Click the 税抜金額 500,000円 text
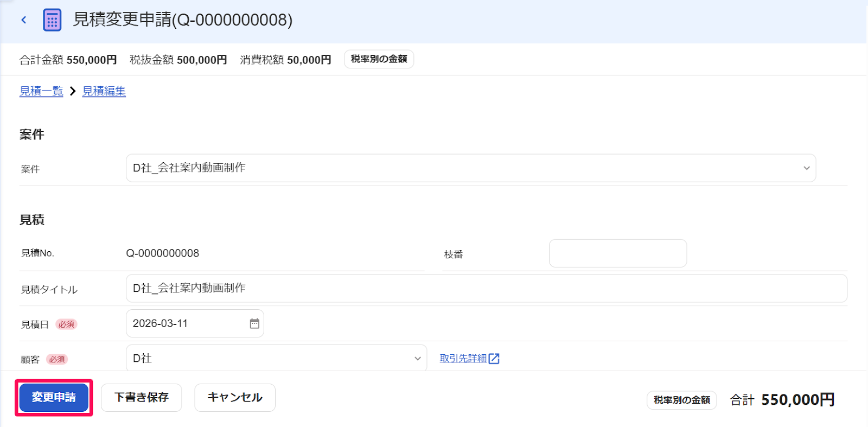 178,60
